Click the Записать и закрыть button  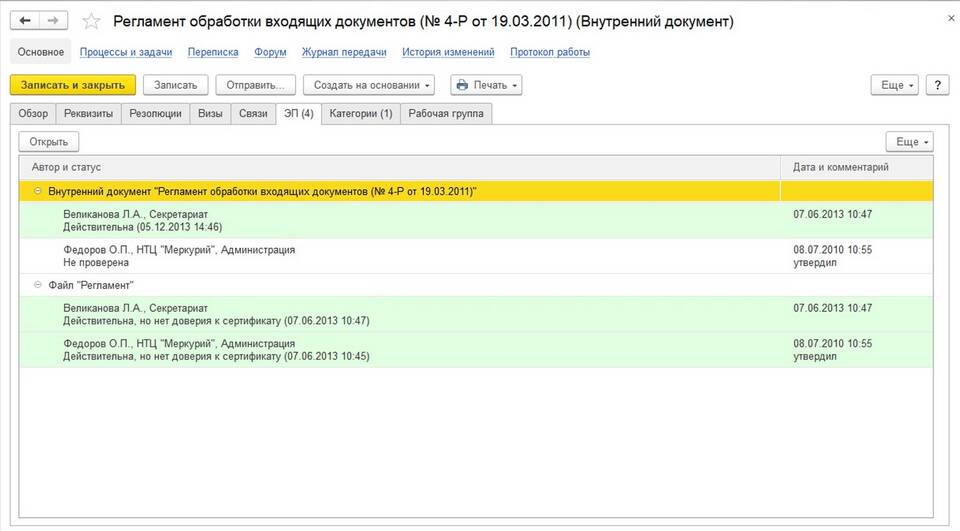(73, 85)
